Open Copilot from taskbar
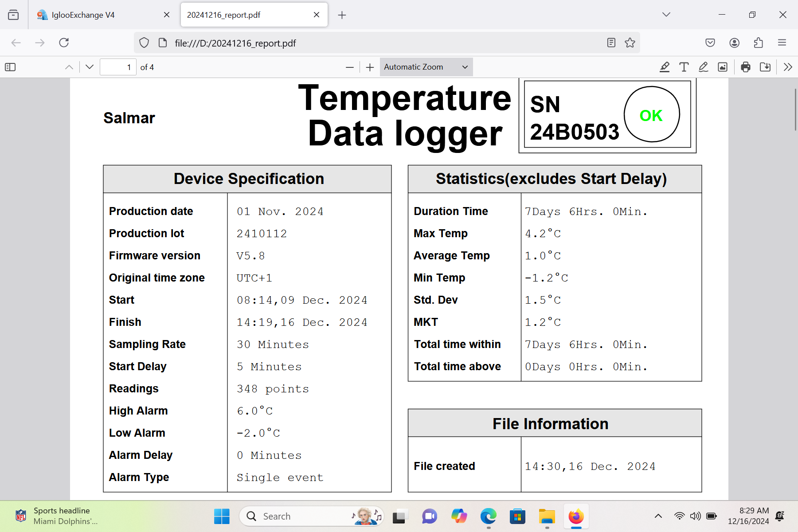Viewport: 798px width, 532px height. point(459,516)
